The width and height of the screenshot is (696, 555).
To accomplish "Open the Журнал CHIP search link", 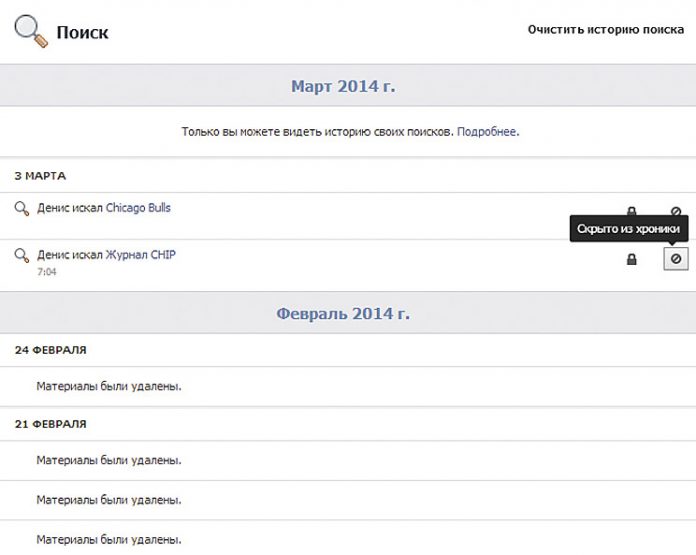I will click(x=140, y=255).
